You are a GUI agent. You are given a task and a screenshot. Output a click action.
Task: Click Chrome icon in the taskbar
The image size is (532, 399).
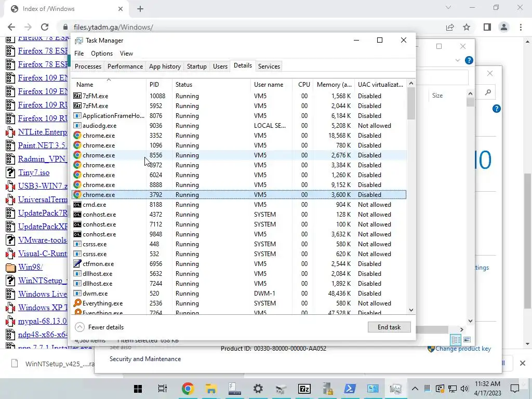(x=188, y=389)
